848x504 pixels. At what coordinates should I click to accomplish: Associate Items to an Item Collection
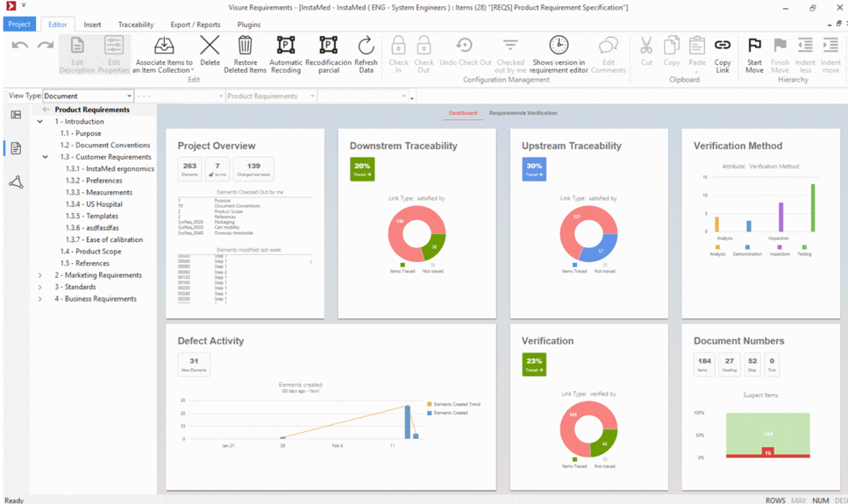[x=164, y=54]
